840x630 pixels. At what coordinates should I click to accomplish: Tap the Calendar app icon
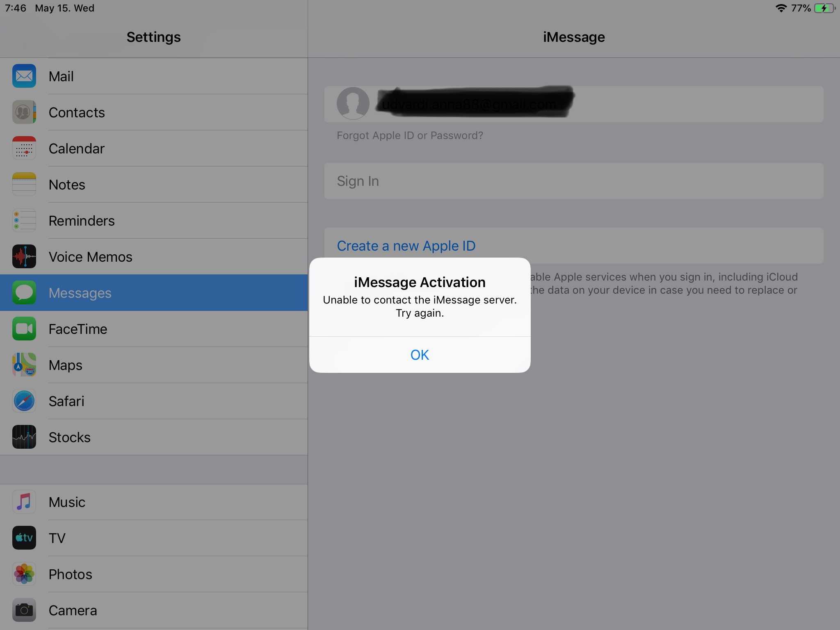[x=24, y=148]
